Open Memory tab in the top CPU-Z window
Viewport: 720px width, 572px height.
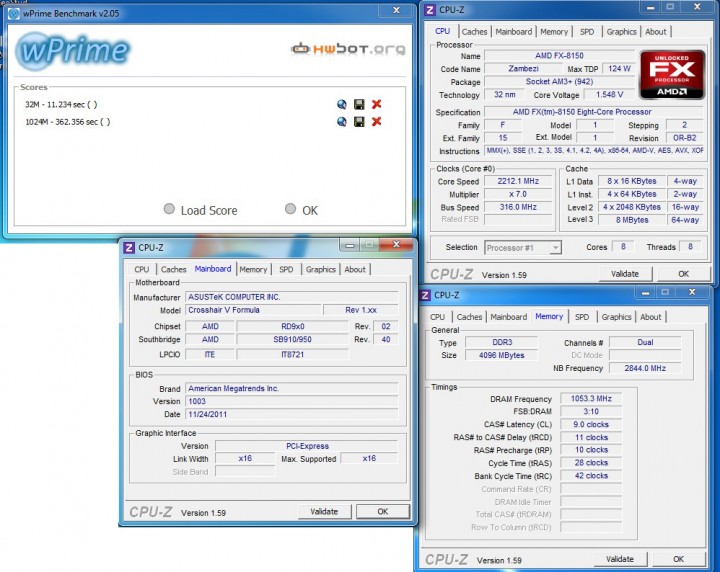[x=554, y=32]
